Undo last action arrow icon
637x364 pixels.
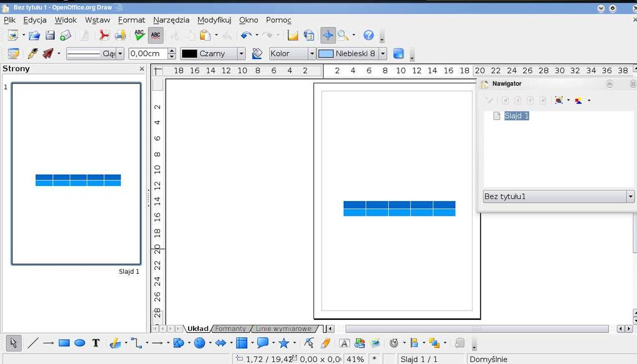246,35
